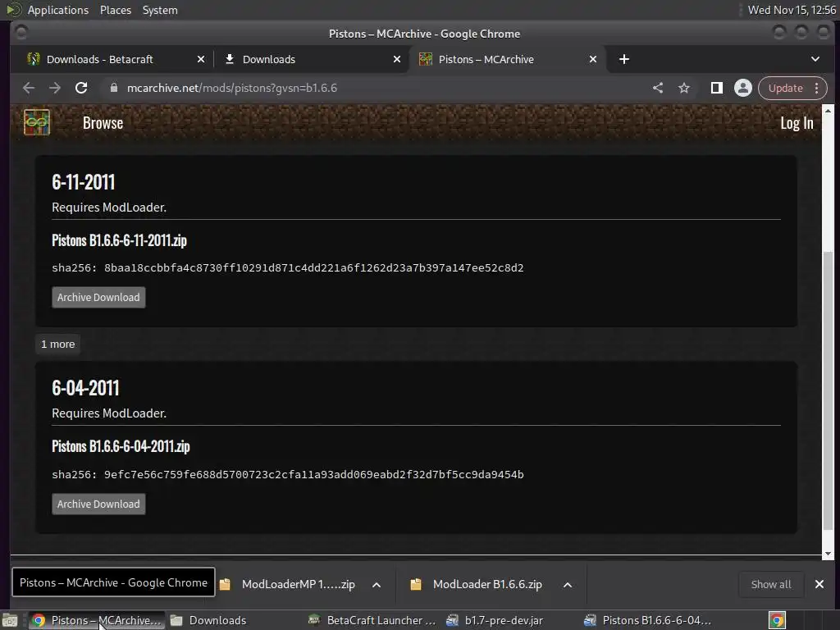Viewport: 840px width, 630px height.
Task: Open the System menu
Action: 160,10
